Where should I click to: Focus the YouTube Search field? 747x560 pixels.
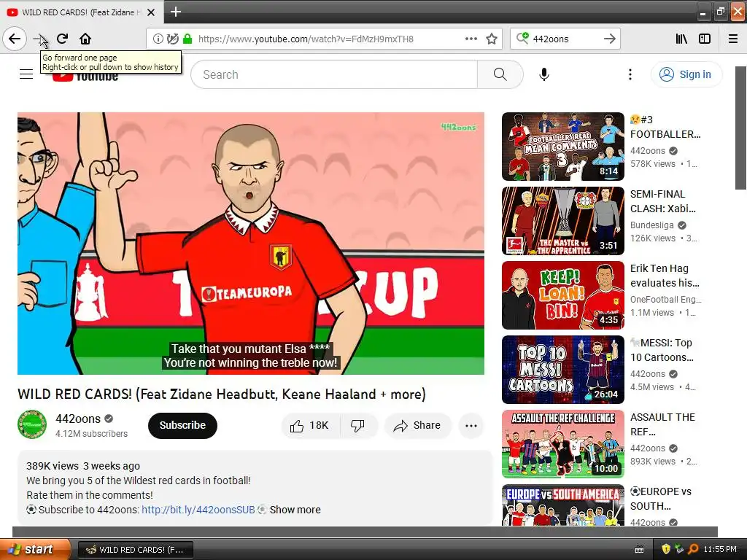point(334,74)
